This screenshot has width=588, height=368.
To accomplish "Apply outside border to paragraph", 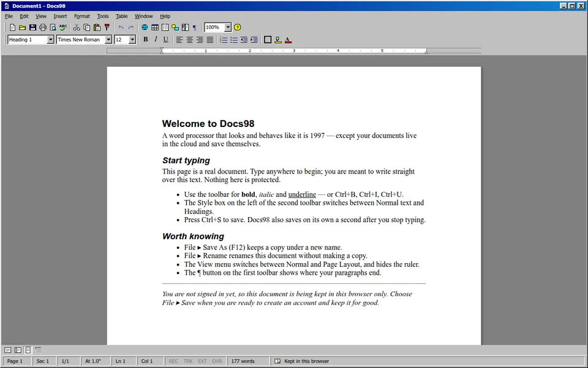I will click(x=268, y=40).
